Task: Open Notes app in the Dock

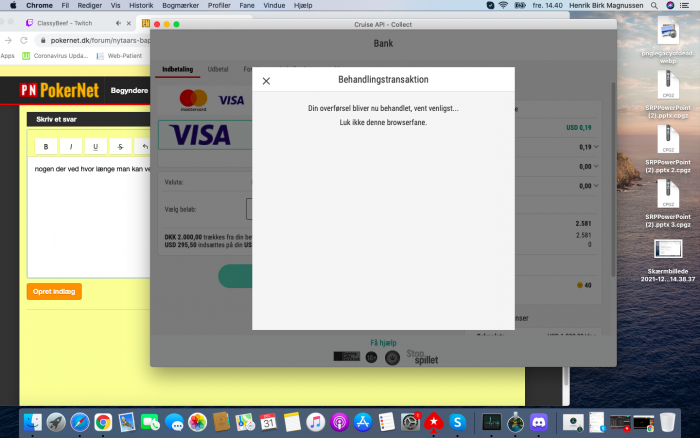Action: tap(292, 422)
